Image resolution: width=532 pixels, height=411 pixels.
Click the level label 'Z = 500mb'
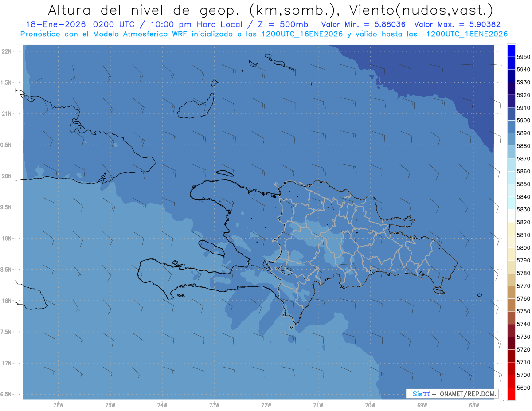[283, 25]
